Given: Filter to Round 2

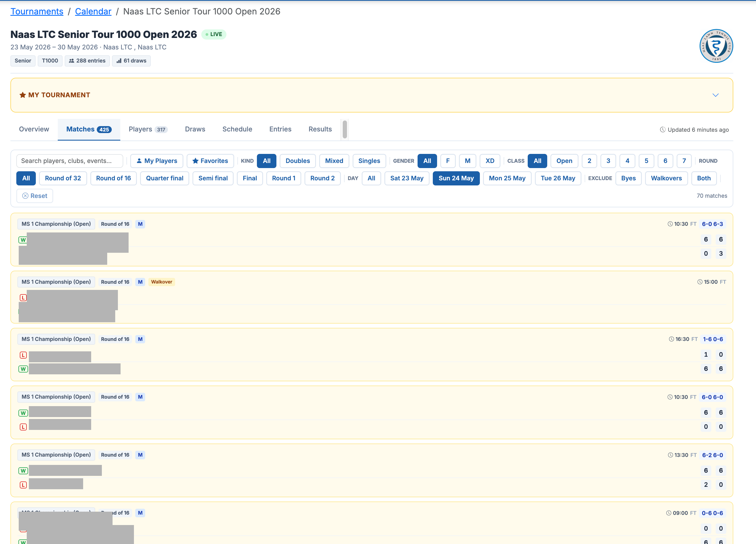Looking at the screenshot, I should 322,178.
